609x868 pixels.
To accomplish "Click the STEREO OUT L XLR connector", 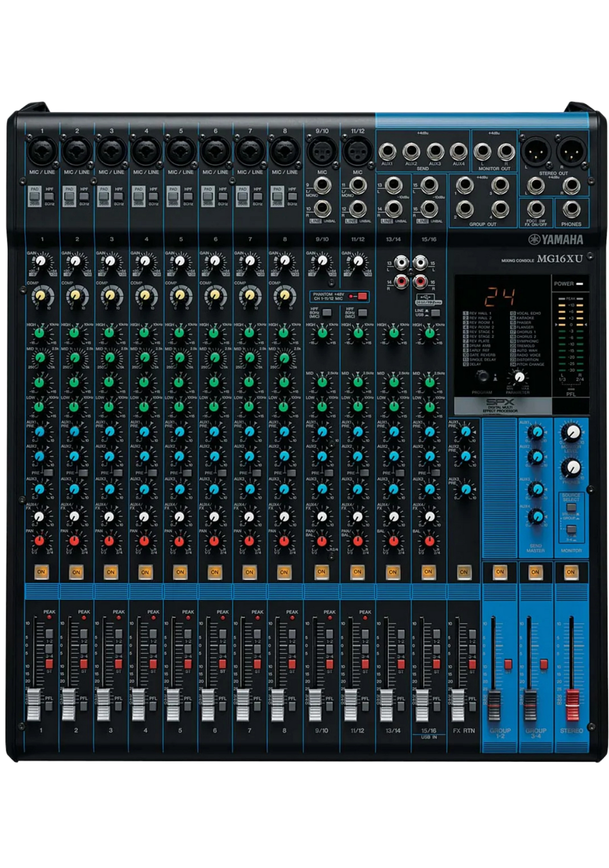I will click(535, 151).
